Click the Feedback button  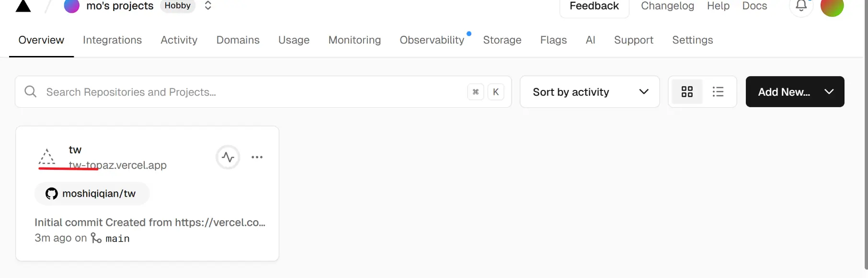(x=594, y=6)
